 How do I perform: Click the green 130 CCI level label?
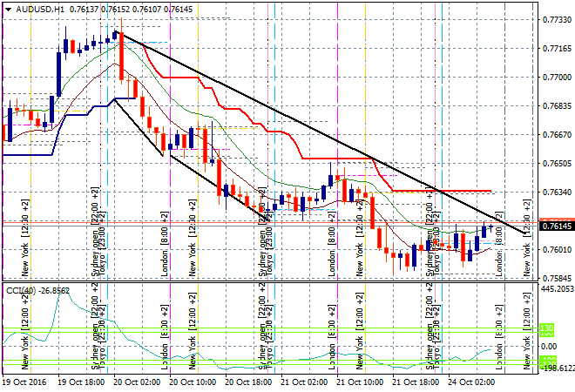coord(546,328)
